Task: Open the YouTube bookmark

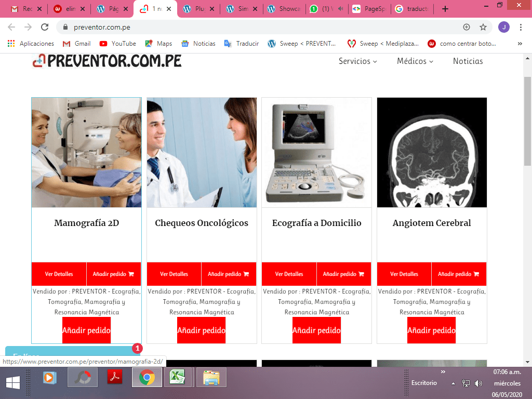Action: [118, 44]
